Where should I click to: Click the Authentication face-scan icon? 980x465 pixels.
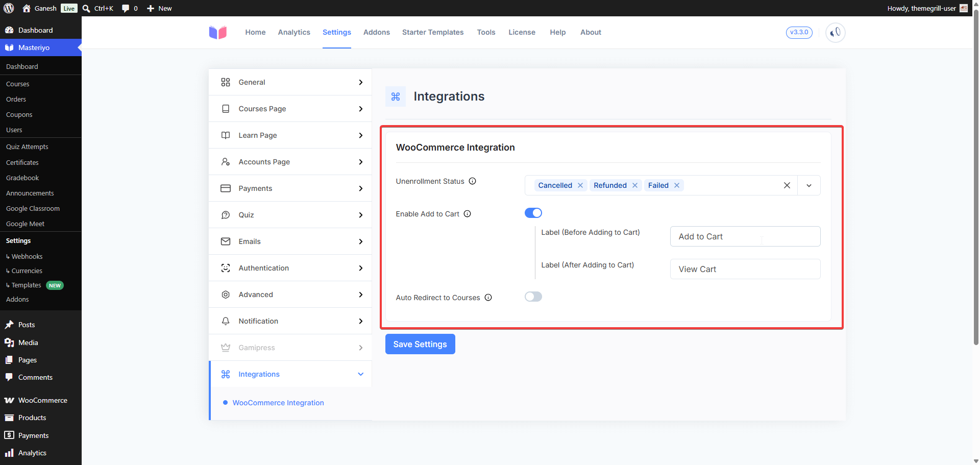226,268
